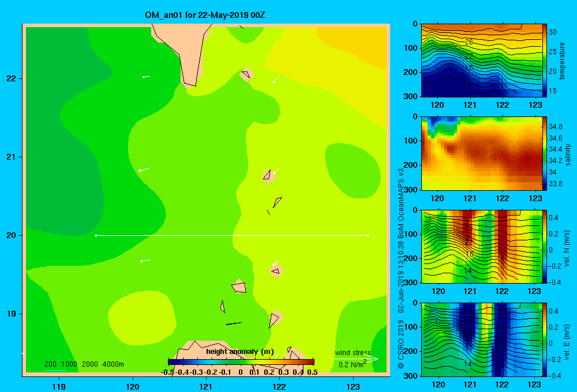577x392 pixels.
Task: Click the "vel. E (m/s)" axis label
Action: click(567, 341)
